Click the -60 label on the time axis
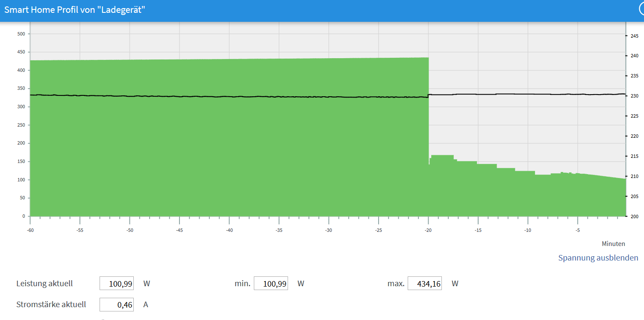 click(30, 230)
